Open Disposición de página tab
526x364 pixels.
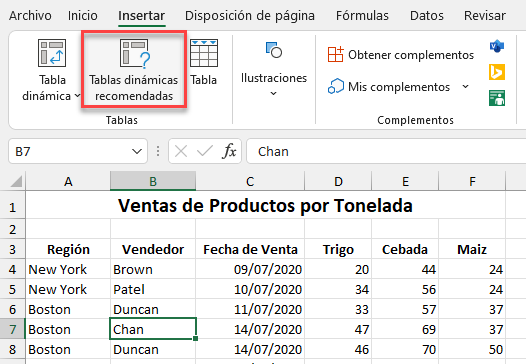pyautogui.click(x=250, y=15)
